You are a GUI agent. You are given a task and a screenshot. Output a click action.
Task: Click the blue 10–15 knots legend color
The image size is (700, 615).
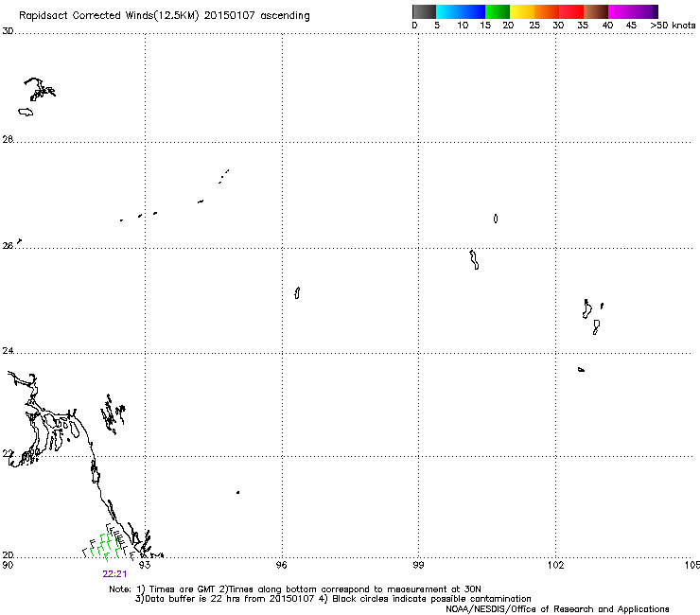tap(473, 11)
